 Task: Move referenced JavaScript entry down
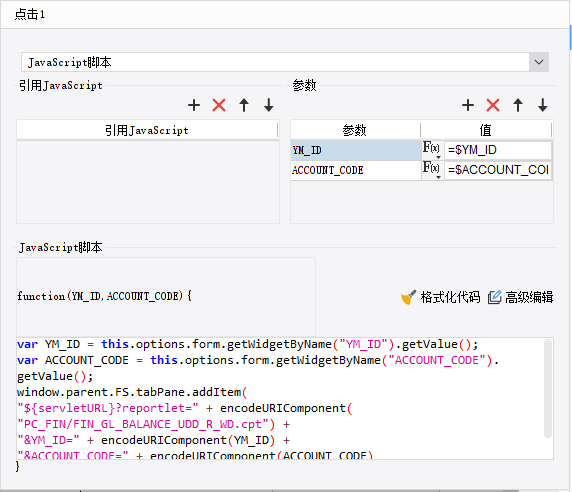click(269, 105)
